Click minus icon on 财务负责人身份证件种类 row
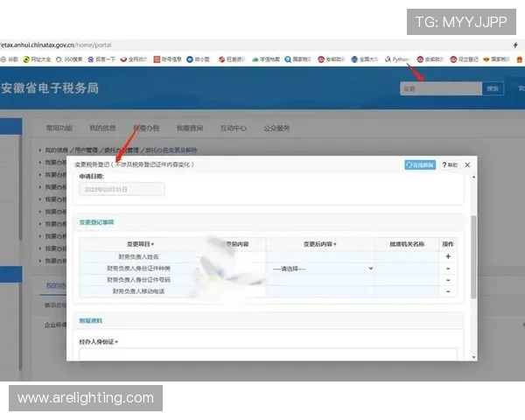 pos(447,269)
